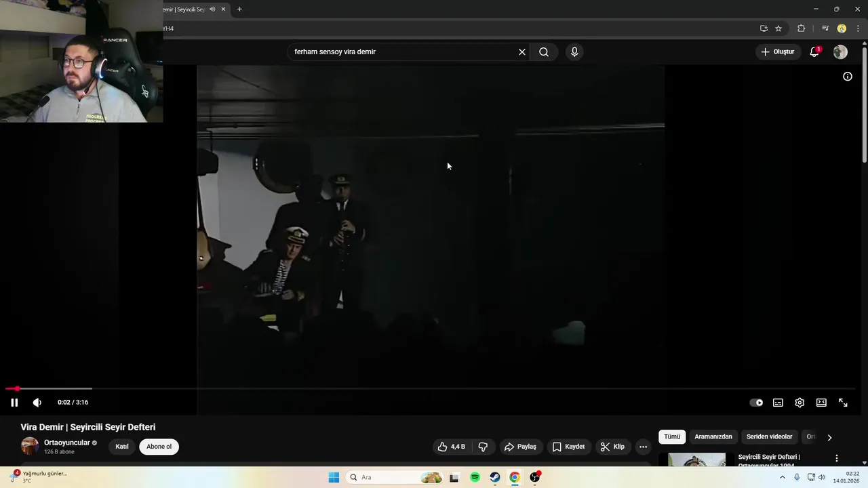Start voice search with the microphone icon
Viewport: 868px width, 488px height.
click(x=574, y=52)
